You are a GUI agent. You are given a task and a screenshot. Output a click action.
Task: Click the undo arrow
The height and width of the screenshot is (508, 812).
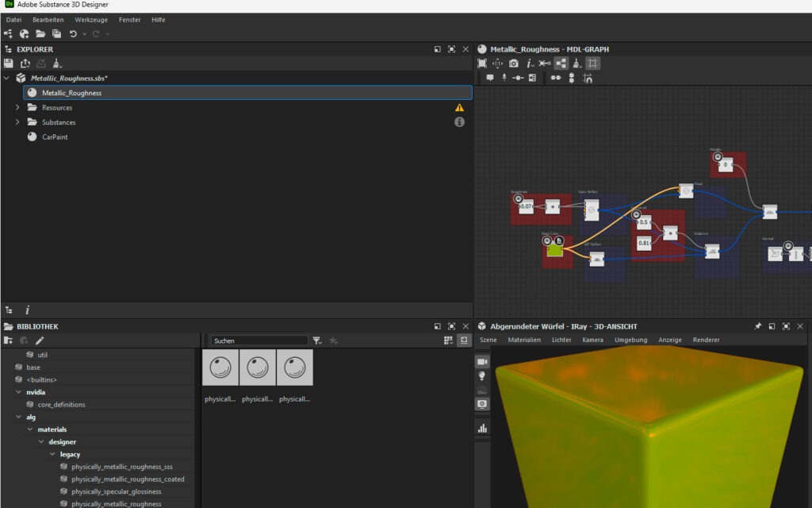[73, 33]
